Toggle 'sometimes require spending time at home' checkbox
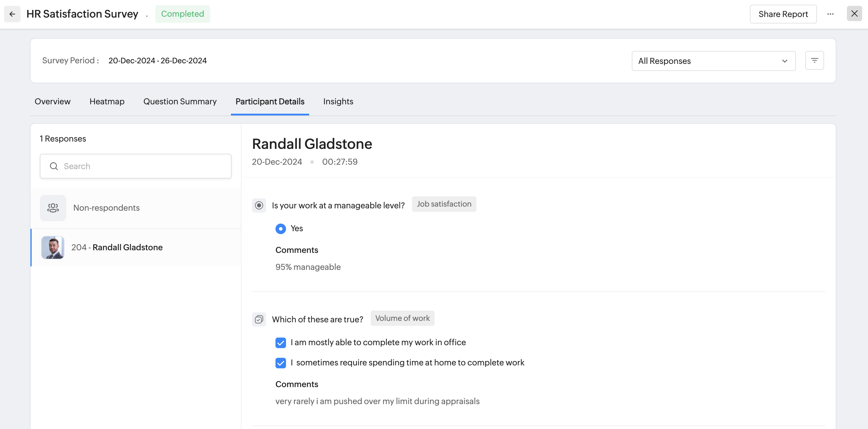 click(x=280, y=363)
